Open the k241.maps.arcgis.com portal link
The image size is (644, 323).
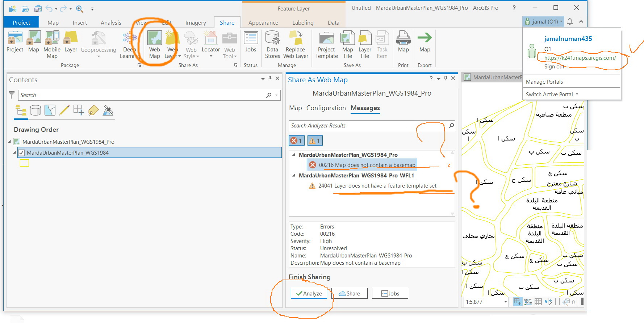[x=580, y=58]
